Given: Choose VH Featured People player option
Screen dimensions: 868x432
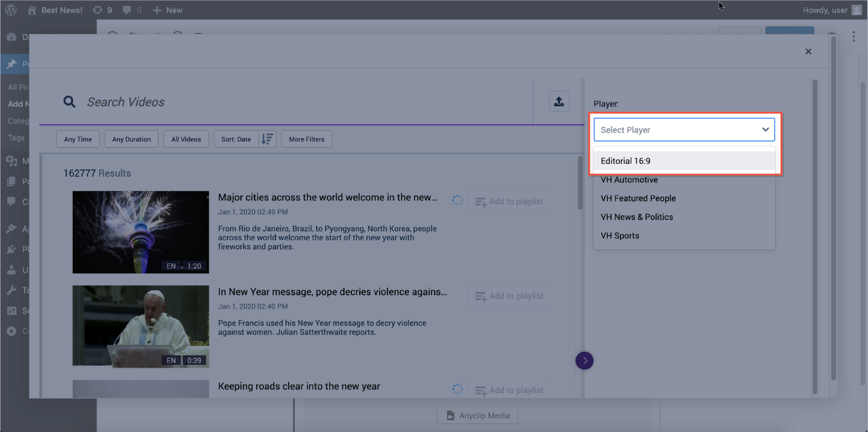Looking at the screenshot, I should coord(684,198).
